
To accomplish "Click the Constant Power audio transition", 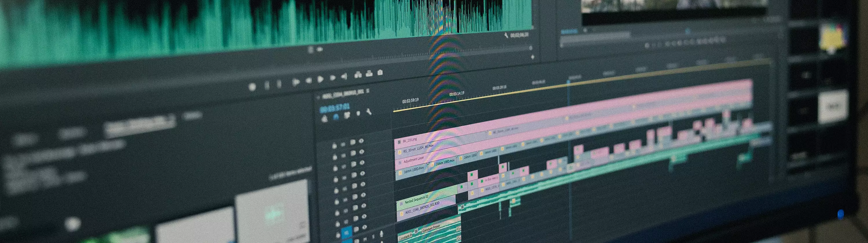I will (431, 229).
